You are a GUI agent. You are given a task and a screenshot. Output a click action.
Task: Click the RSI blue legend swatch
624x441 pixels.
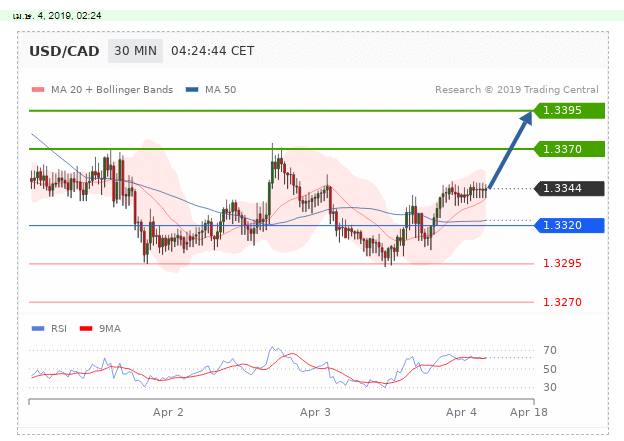(38, 328)
